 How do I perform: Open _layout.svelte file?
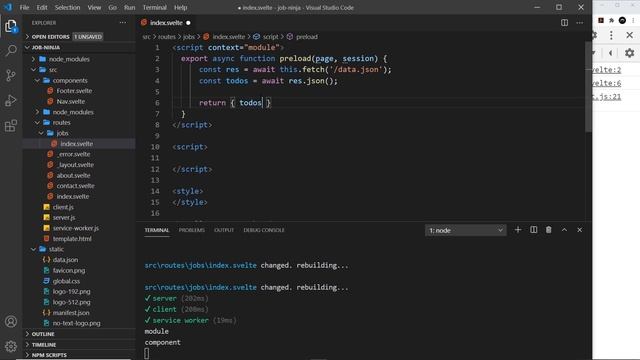click(80, 165)
